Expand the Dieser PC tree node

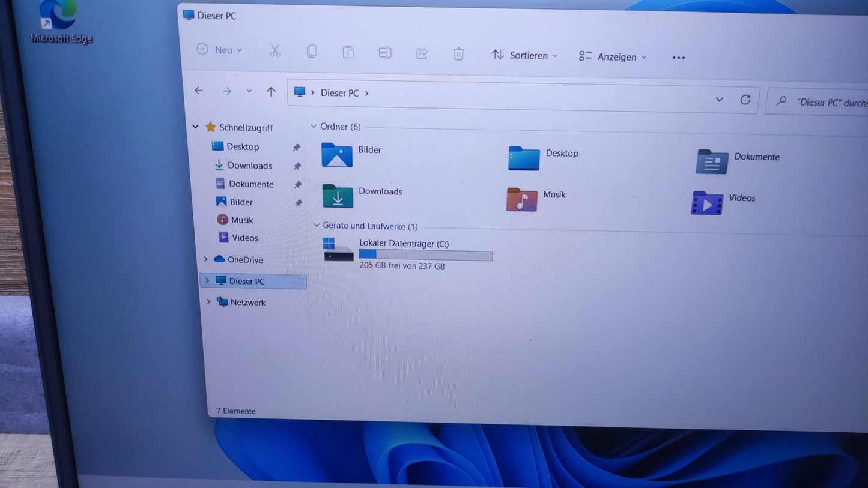pos(207,280)
